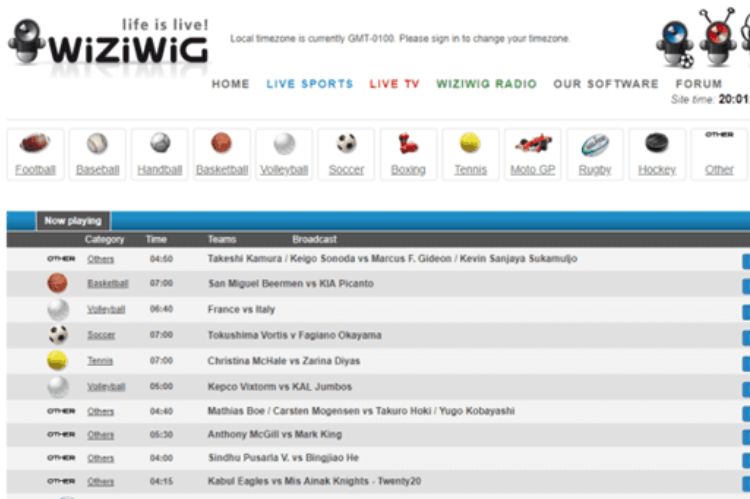Click the Teams column header

tap(222, 239)
